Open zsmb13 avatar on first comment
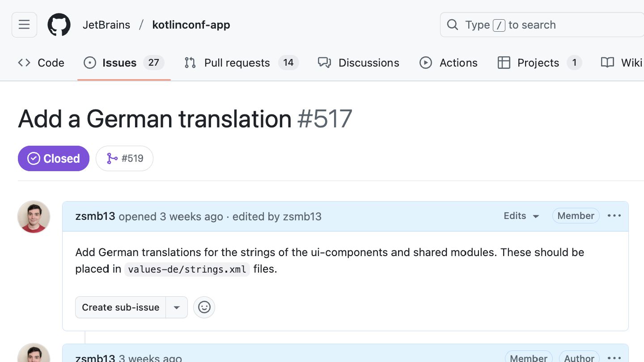 [x=34, y=217]
